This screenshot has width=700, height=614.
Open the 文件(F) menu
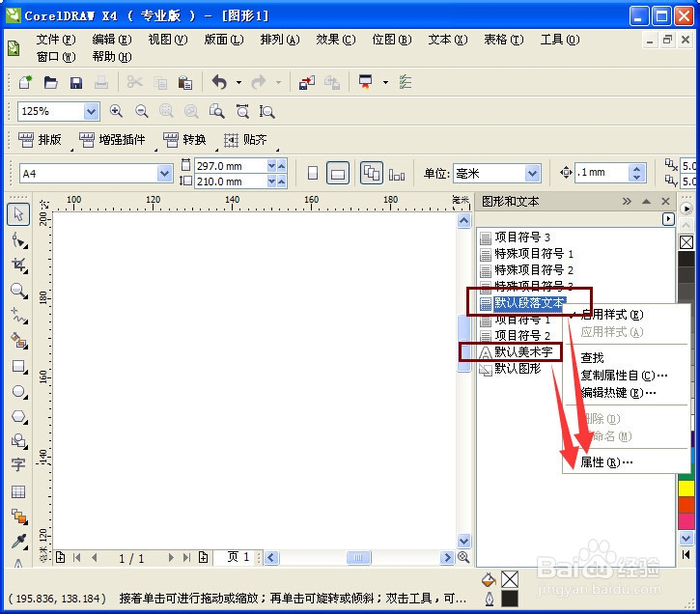(56, 40)
